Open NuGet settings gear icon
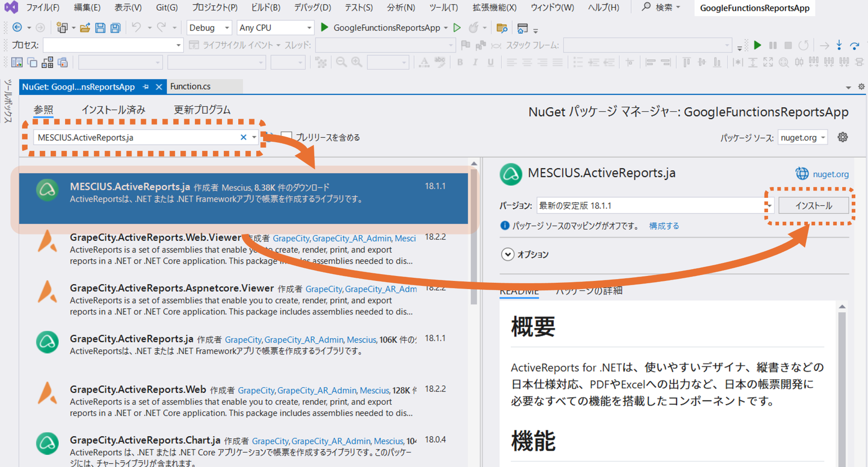This screenshot has height=467, width=868. [843, 137]
